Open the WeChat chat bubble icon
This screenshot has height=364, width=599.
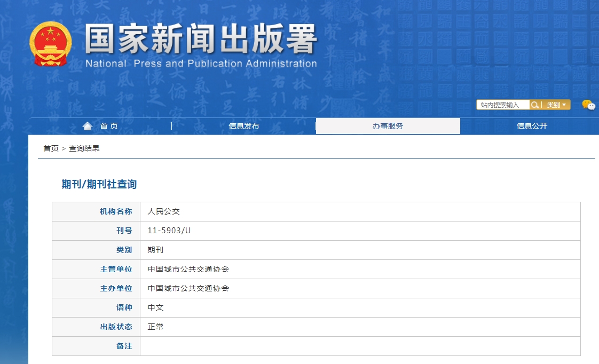pos(588,105)
